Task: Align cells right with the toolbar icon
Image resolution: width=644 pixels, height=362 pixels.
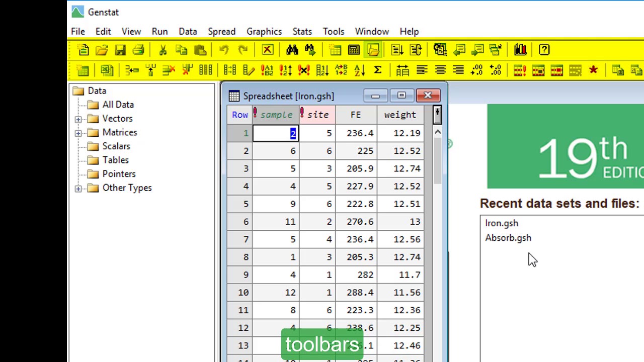Action: pos(458,70)
